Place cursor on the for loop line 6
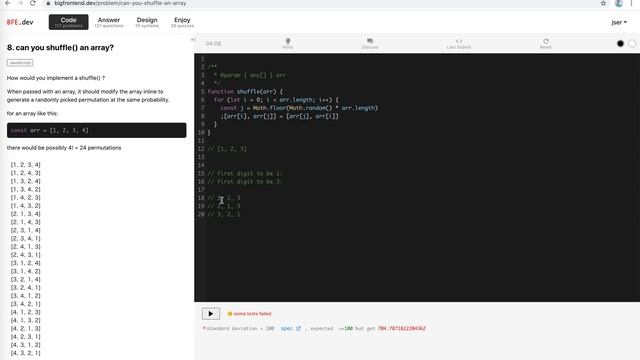The image size is (640, 360). click(276, 100)
